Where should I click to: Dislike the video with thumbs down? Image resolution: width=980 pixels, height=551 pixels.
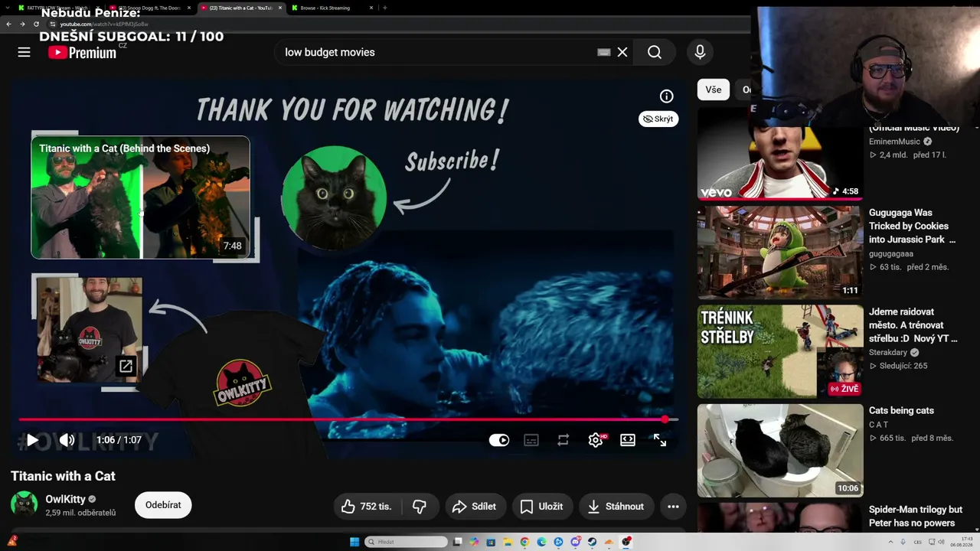click(420, 506)
